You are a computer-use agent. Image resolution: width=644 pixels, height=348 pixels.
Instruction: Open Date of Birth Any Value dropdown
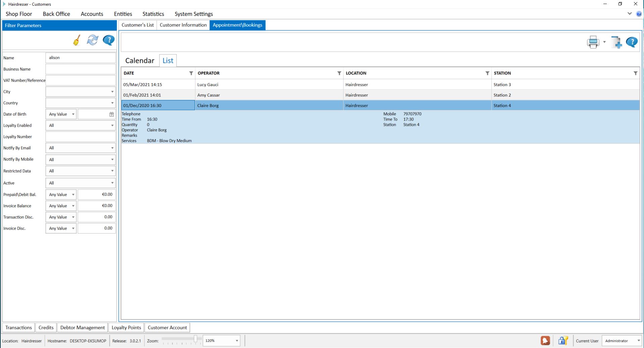coord(61,114)
